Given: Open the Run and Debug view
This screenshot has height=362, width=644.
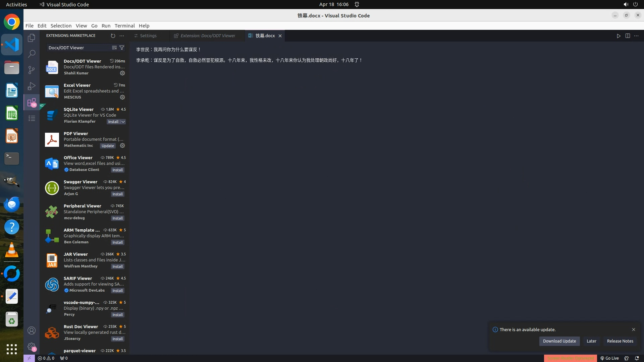Looking at the screenshot, I should [x=32, y=86].
